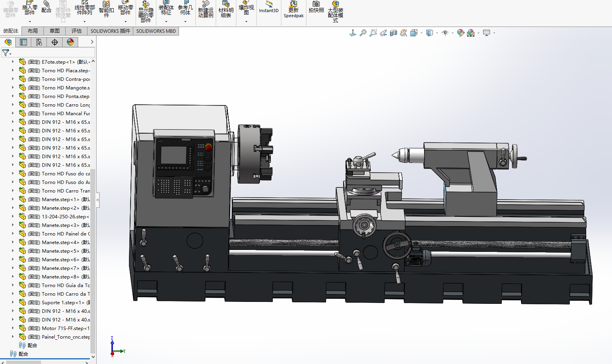Click the 更新 Speedpak tool

click(x=293, y=9)
